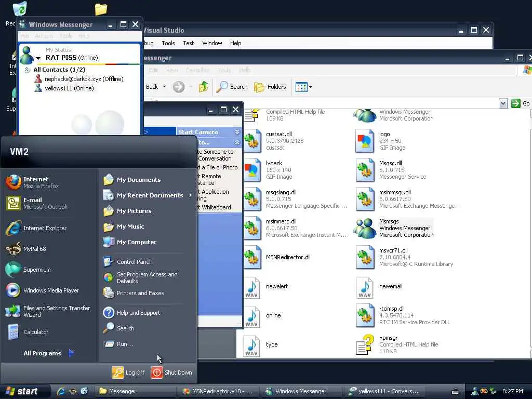Image resolution: width=532 pixels, height=399 pixels.
Task: Select the logo GIF image file
Action: click(x=381, y=141)
